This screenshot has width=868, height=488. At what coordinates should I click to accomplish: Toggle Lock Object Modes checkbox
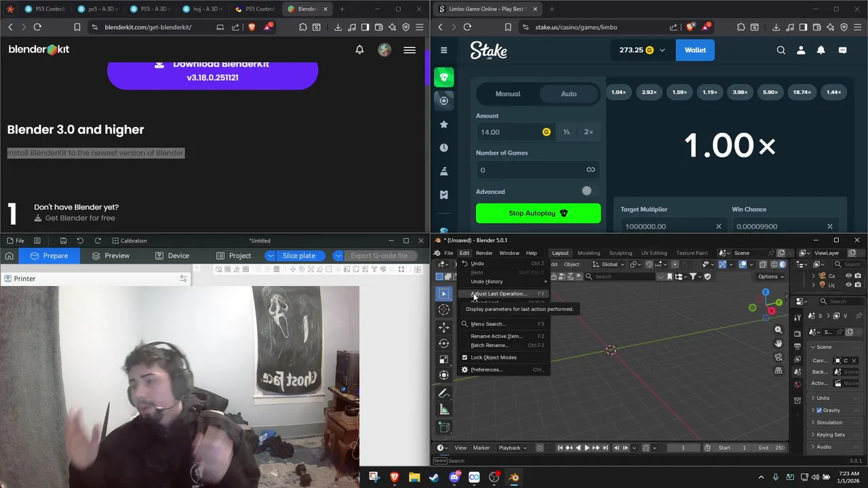pos(465,357)
